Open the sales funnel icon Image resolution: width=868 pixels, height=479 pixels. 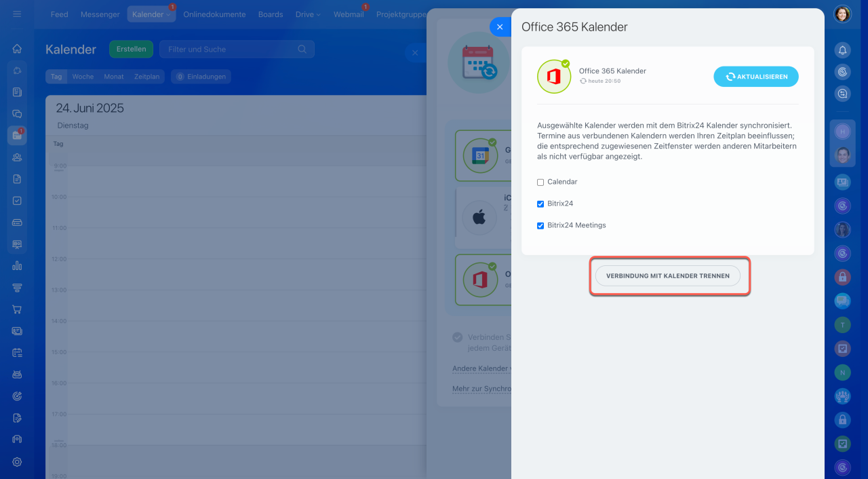coord(17,288)
